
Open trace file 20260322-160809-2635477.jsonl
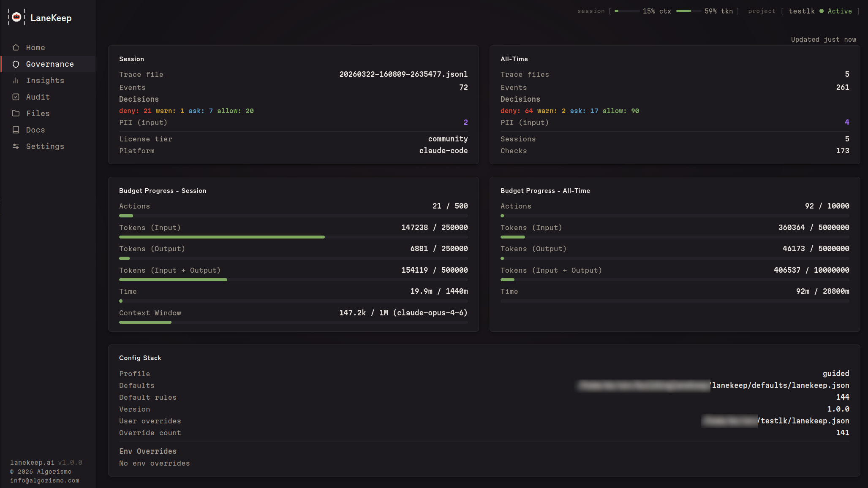coord(403,74)
